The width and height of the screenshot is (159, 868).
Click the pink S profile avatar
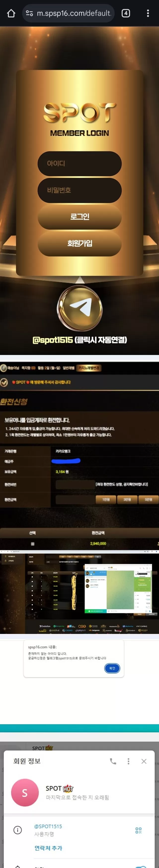tap(25, 792)
